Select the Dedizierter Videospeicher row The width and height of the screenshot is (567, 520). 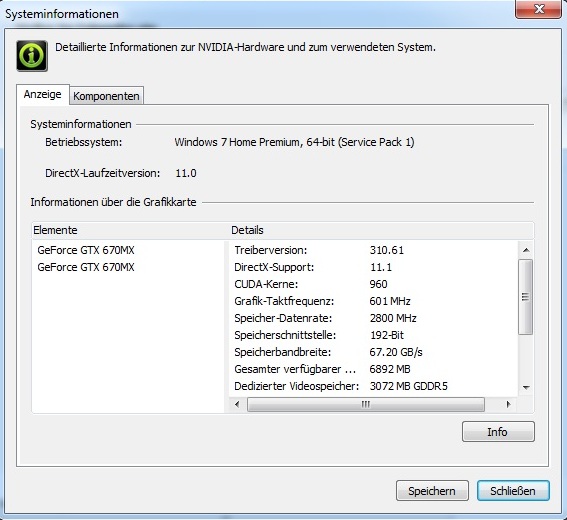click(373, 386)
